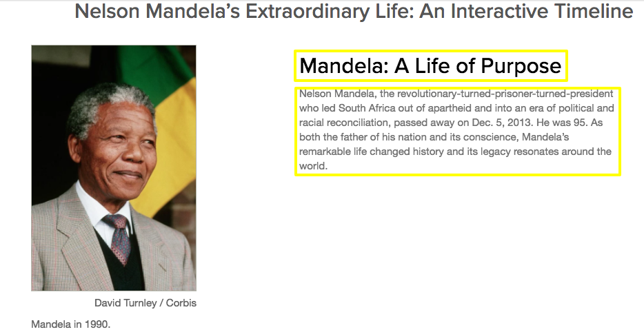Image resolution: width=644 pixels, height=334 pixels.
Task: Click the year '1990' in the caption
Action: 97,324
